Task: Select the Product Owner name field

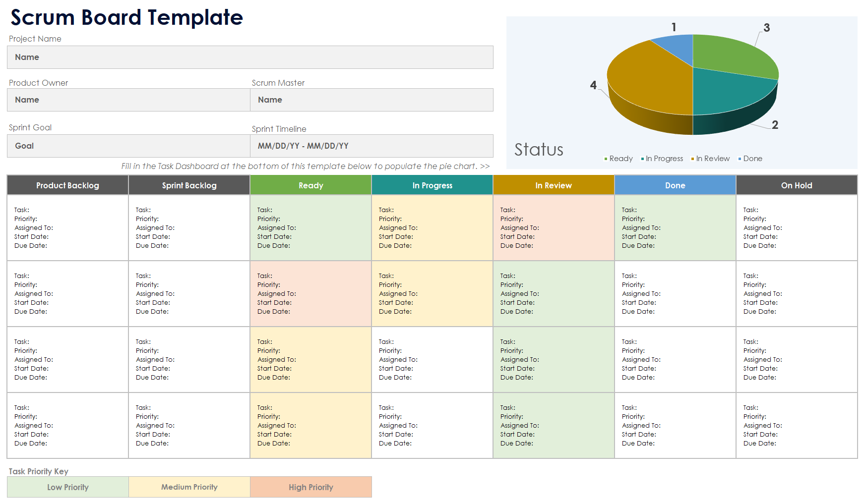Action: [x=128, y=100]
